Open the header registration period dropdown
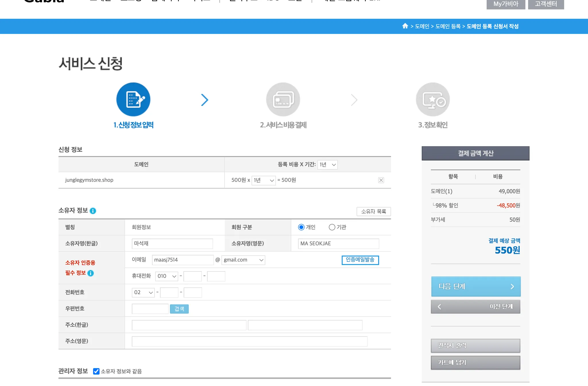Screen dimensions: 588x386 click(327, 165)
